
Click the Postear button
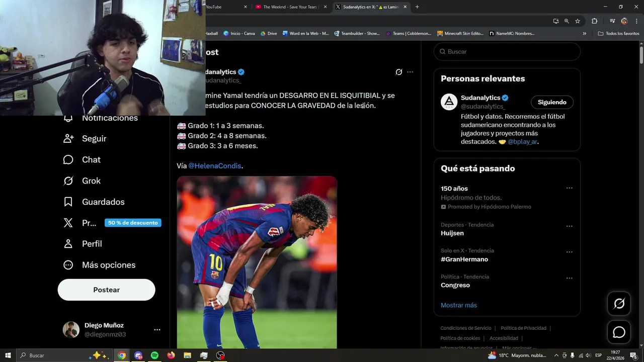[x=106, y=290]
